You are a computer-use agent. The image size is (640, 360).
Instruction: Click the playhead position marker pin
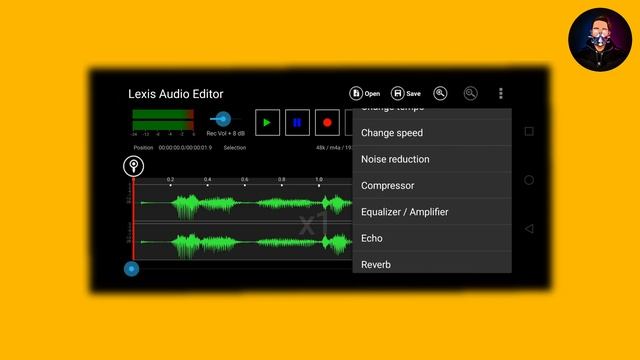[133, 166]
